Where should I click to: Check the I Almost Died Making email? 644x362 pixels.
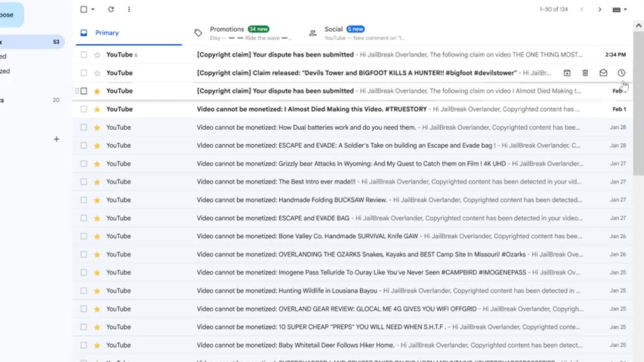[84, 109]
